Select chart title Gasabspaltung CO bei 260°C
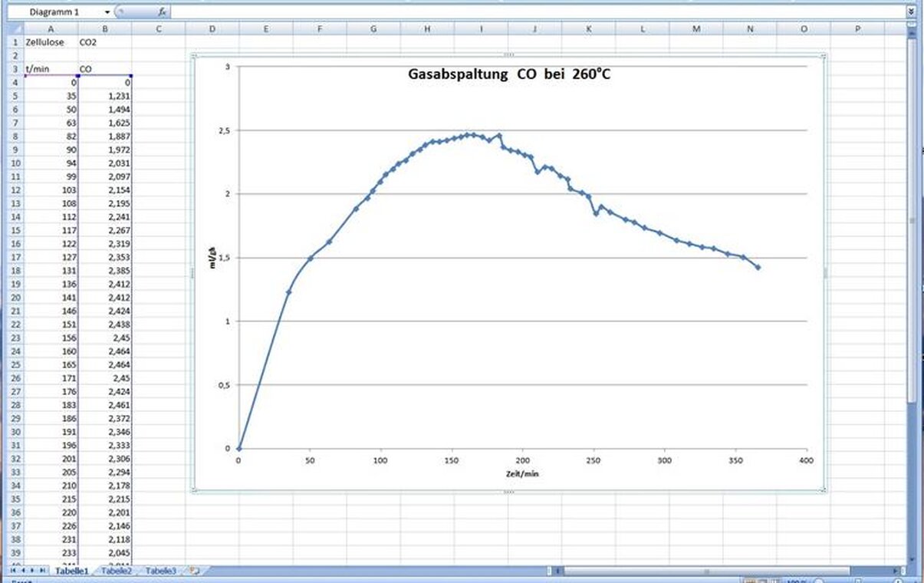The image size is (924, 583). [x=509, y=76]
